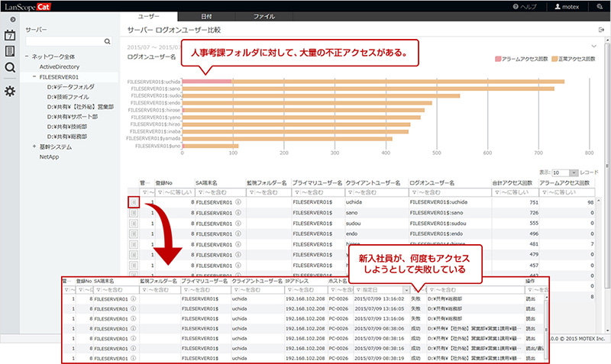
Task: Open the report book icon in the sidebar
Action: click(10, 51)
